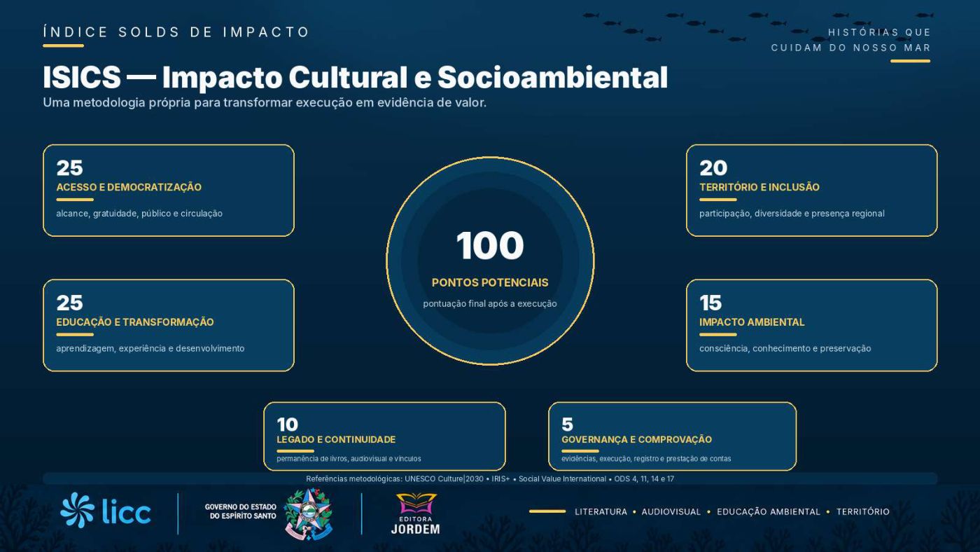Click the ISICS main title heading
This screenshot has width=980, height=552.
pos(355,77)
